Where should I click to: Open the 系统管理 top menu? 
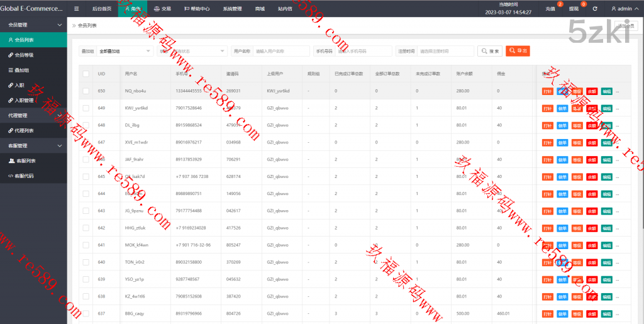[232, 9]
